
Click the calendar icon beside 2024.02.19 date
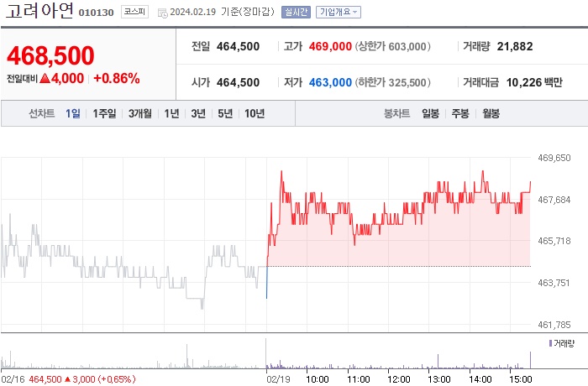[162, 13]
